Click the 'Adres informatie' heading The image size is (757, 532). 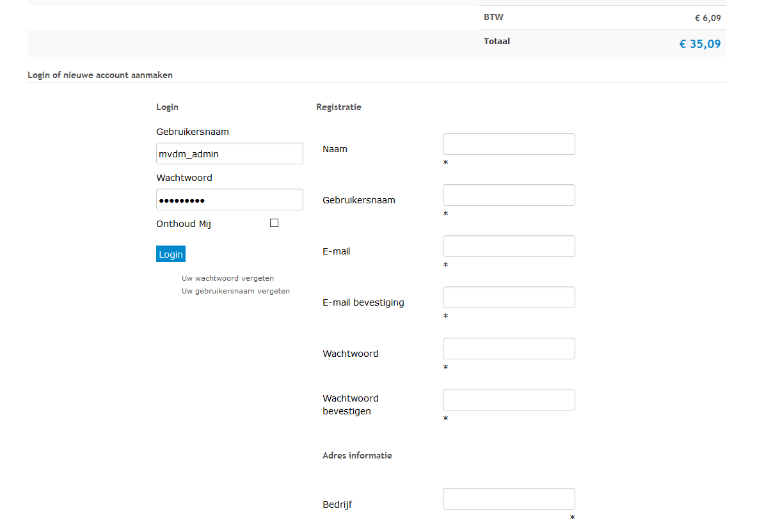tap(357, 455)
